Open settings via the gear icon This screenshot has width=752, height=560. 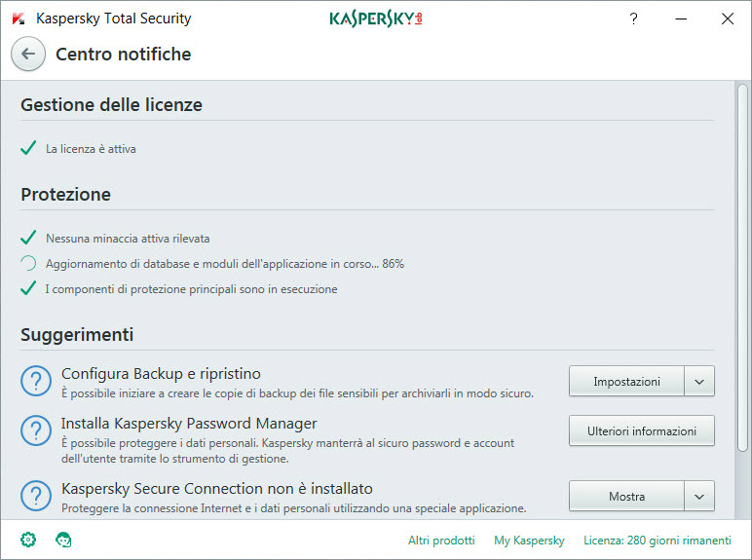pos(28,540)
